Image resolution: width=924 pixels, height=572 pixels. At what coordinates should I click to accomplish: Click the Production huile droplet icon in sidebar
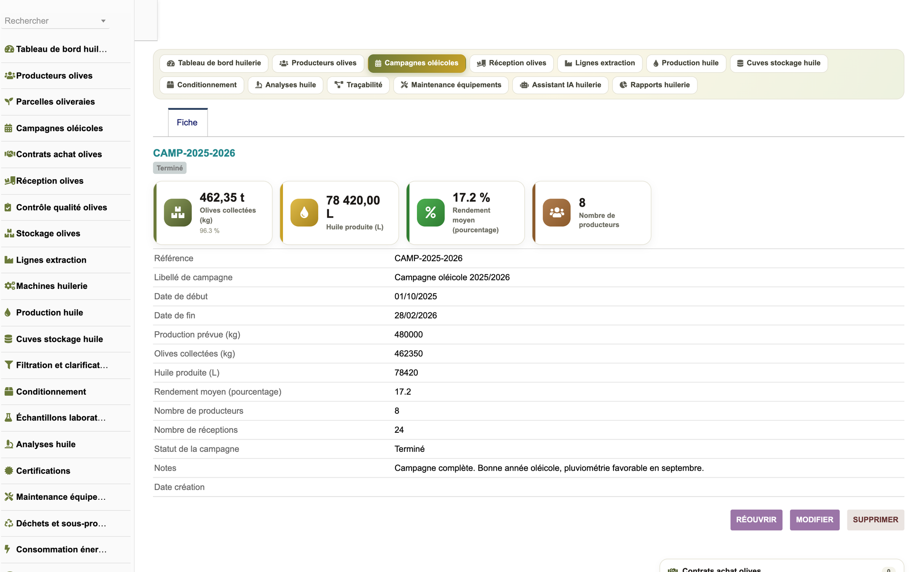click(x=8, y=313)
